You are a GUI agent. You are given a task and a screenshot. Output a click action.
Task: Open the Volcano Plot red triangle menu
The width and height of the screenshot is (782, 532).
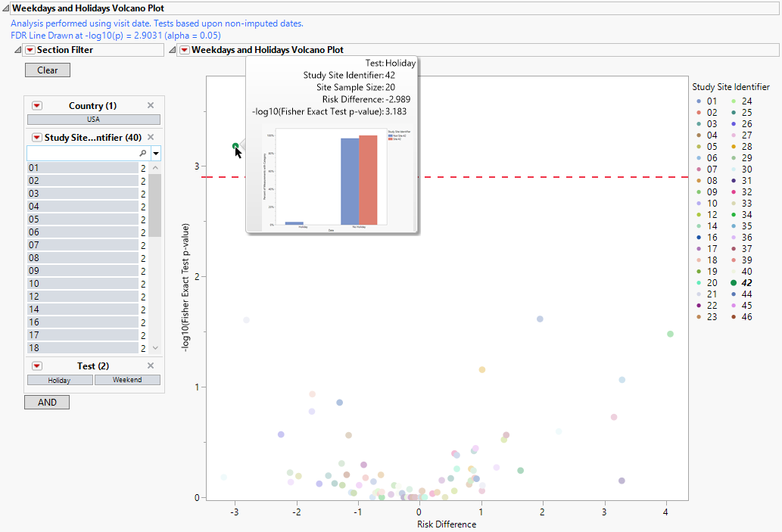coord(183,50)
